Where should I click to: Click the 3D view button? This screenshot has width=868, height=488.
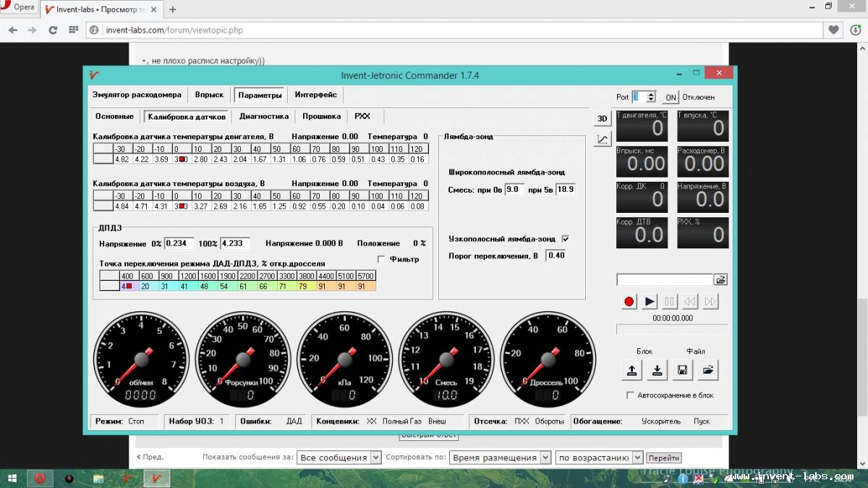tap(602, 119)
